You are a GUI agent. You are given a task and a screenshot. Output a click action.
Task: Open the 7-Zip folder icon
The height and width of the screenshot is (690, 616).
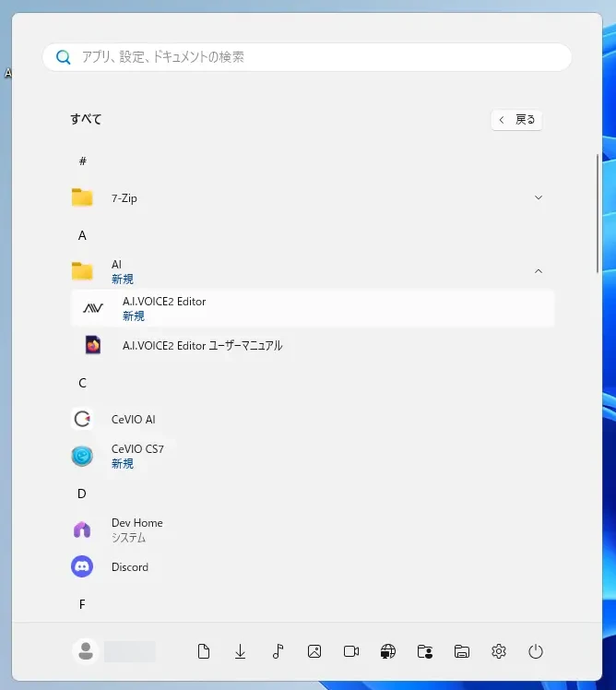(x=82, y=197)
